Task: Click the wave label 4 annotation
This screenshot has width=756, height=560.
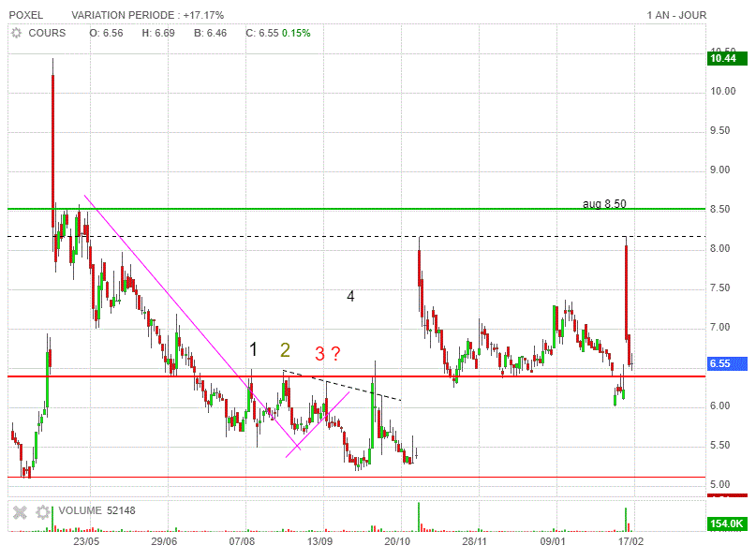Action: (350, 296)
